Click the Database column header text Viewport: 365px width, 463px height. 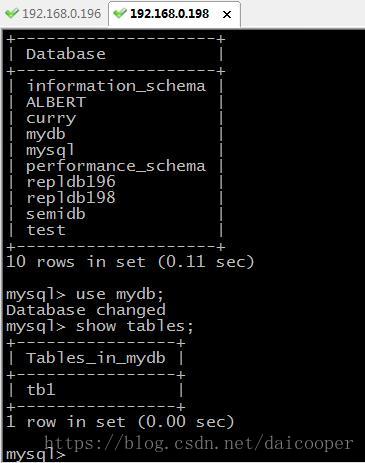pyautogui.click(x=66, y=54)
